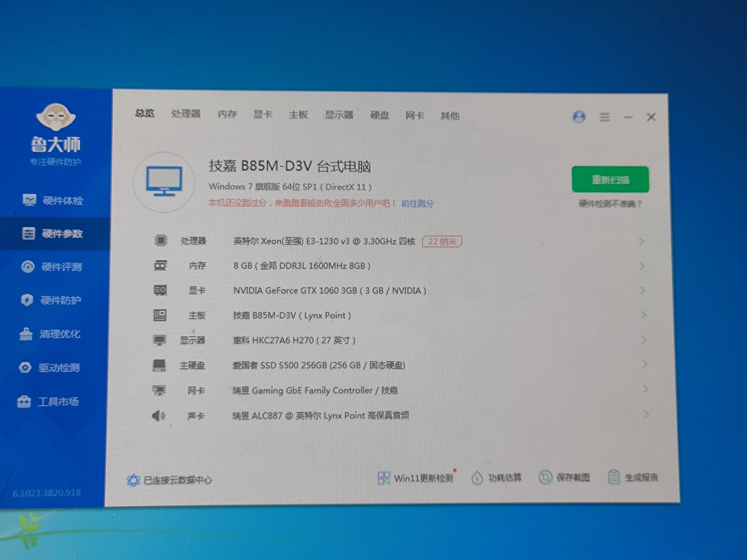The image size is (747, 560).
Task: Expand the 处理器 row chevron
Action: [x=641, y=242]
